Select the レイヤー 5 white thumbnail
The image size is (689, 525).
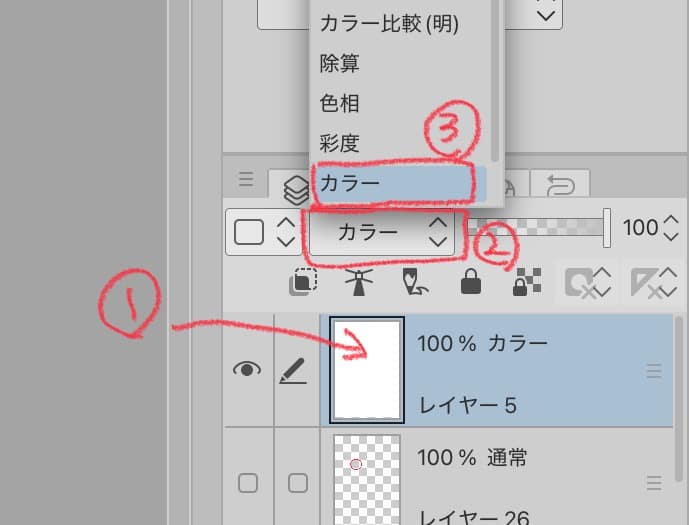366,370
